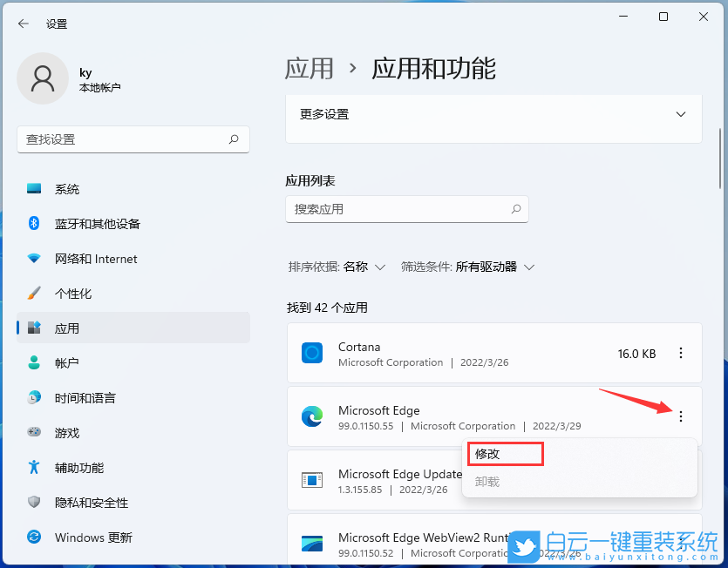Open the Cortana three-dot menu
Viewport: 728px width, 568px height.
tap(681, 353)
